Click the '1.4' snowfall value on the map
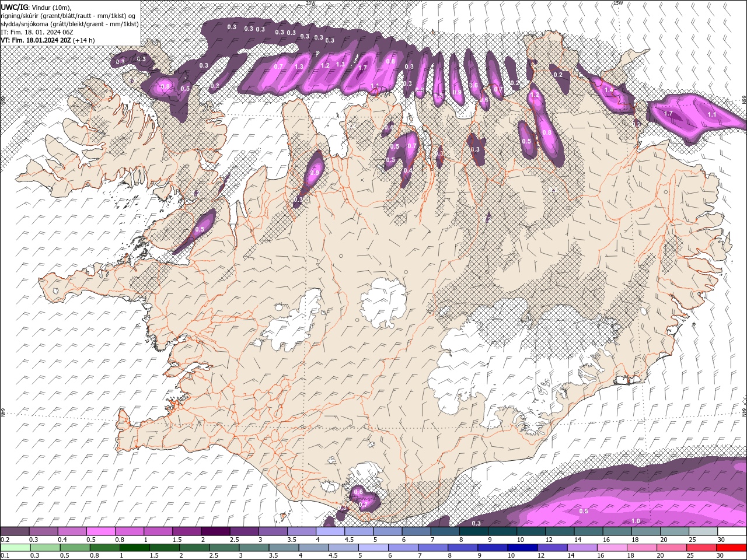The height and width of the screenshot is (560, 747). point(609,90)
